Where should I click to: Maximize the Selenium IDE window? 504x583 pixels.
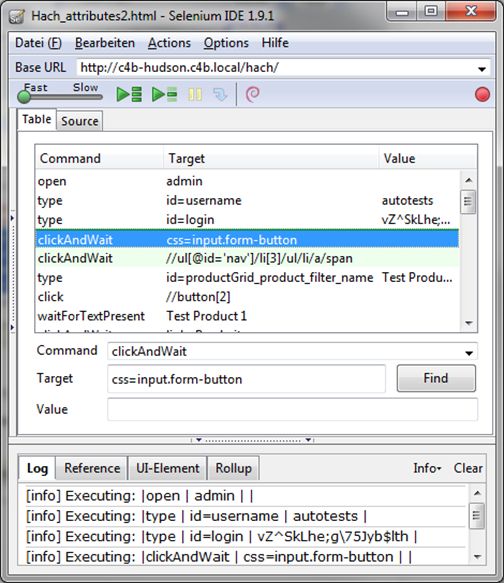[431, 12]
